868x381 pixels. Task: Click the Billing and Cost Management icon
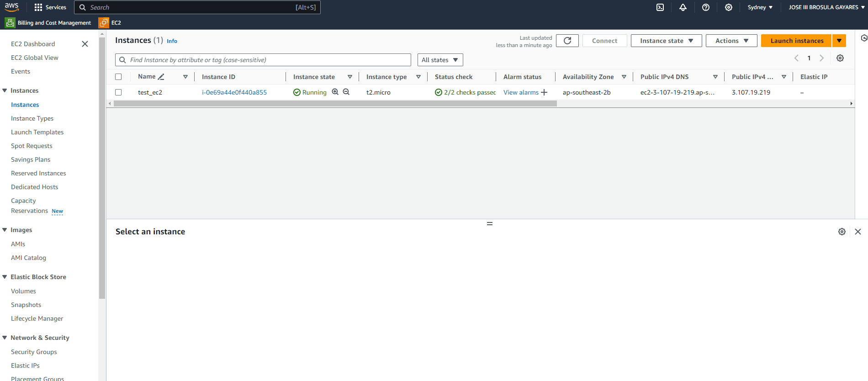(x=10, y=22)
